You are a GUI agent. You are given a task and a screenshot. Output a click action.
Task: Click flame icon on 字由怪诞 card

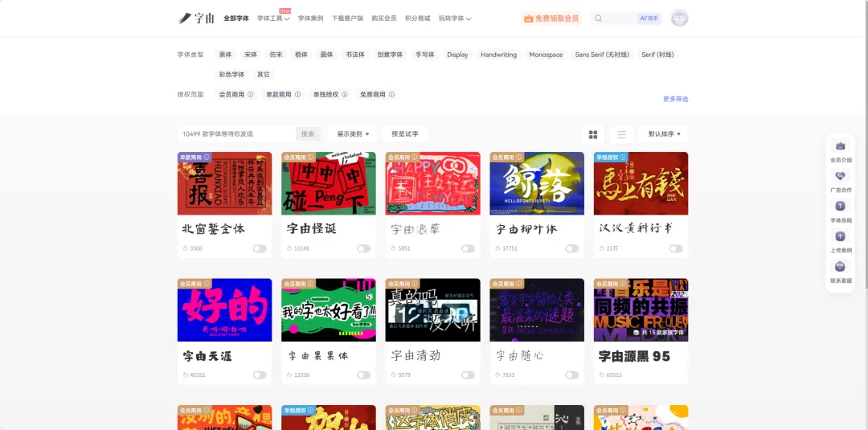tap(289, 248)
